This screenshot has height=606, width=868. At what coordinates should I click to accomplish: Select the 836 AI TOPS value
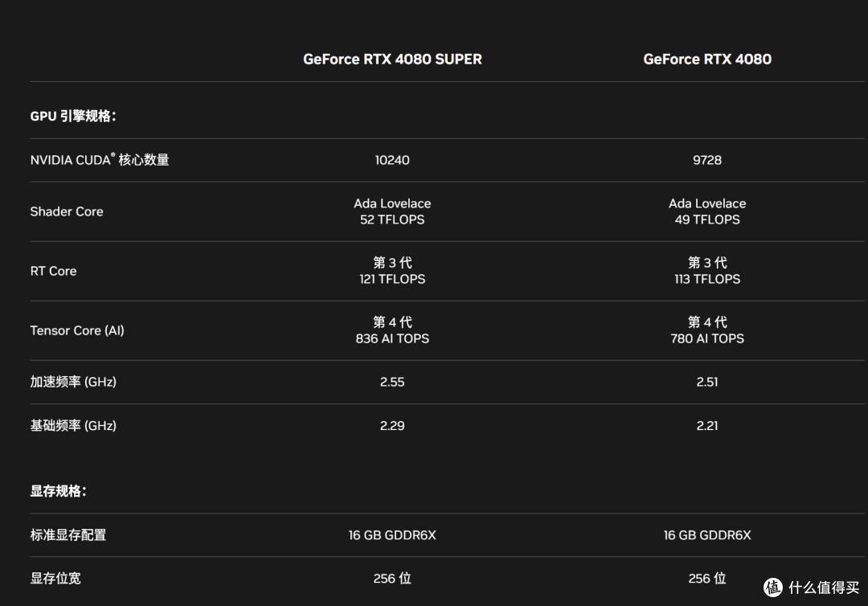pyautogui.click(x=392, y=338)
